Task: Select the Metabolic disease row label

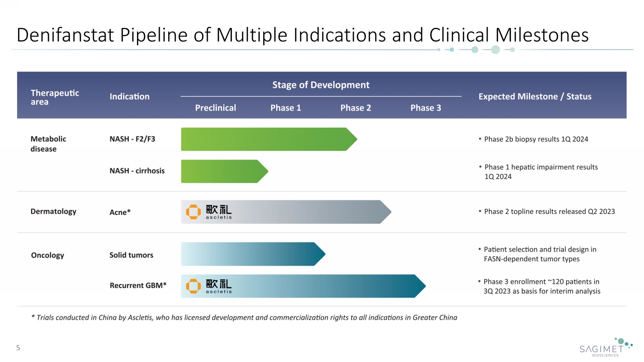Action: pos(48,144)
